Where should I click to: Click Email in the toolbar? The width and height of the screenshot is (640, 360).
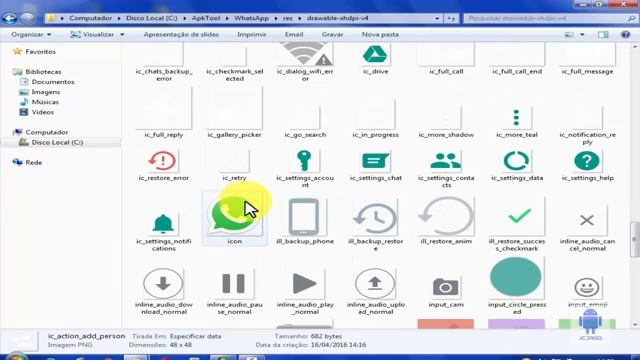click(x=294, y=35)
